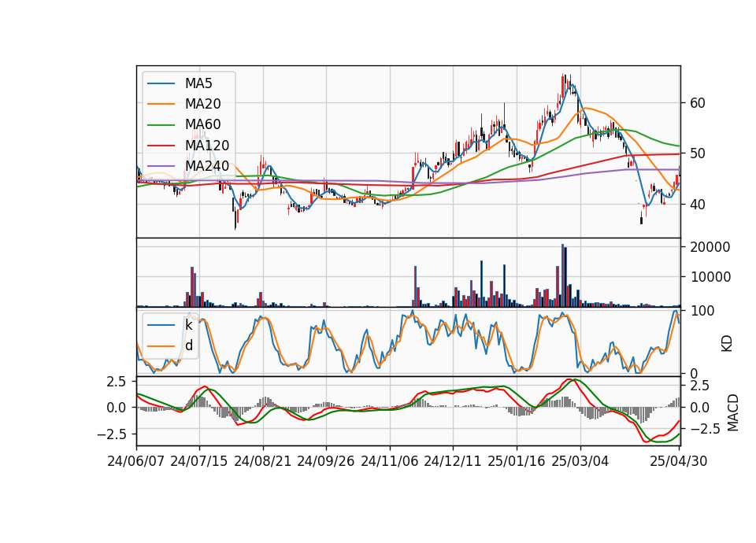Click the purple MA240 legend line sample
The width and height of the screenshot is (756, 543).
161,166
